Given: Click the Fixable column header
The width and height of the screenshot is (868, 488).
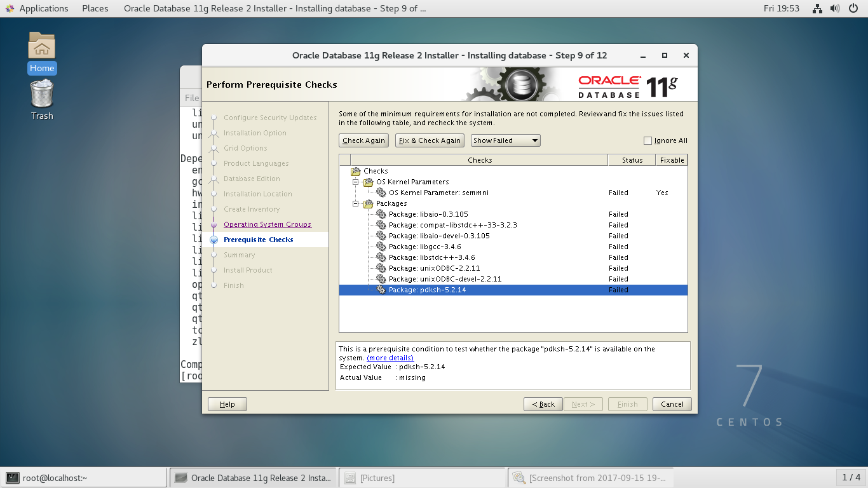Looking at the screenshot, I should click(672, 160).
